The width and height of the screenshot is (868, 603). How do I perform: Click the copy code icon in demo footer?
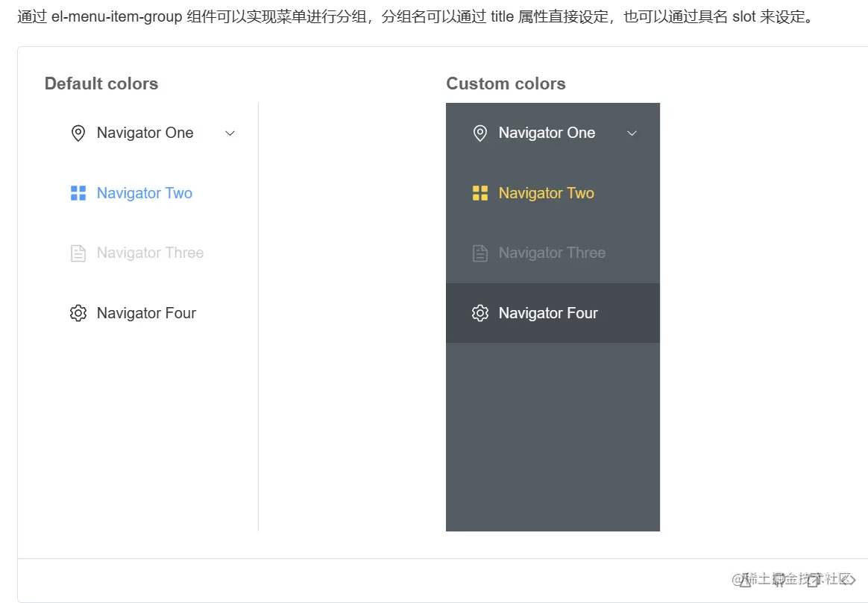(813, 580)
